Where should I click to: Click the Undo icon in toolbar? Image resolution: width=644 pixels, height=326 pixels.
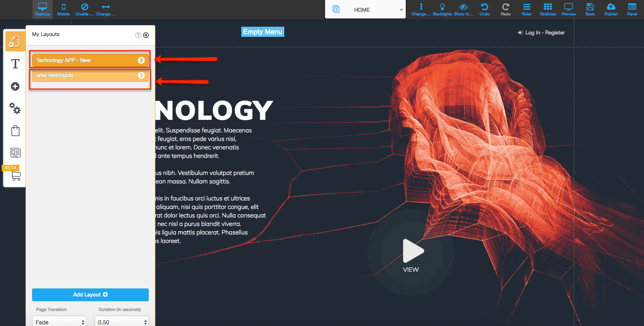484,9
